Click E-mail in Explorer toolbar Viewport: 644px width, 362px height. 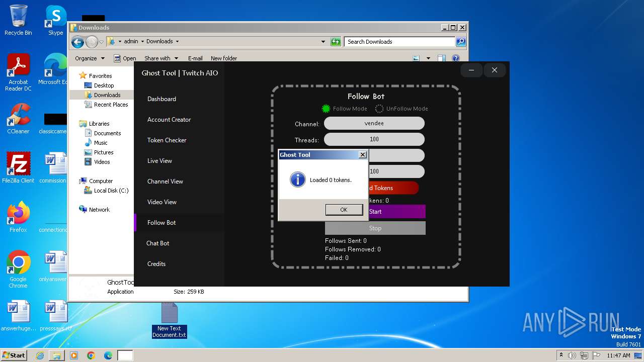195,58
